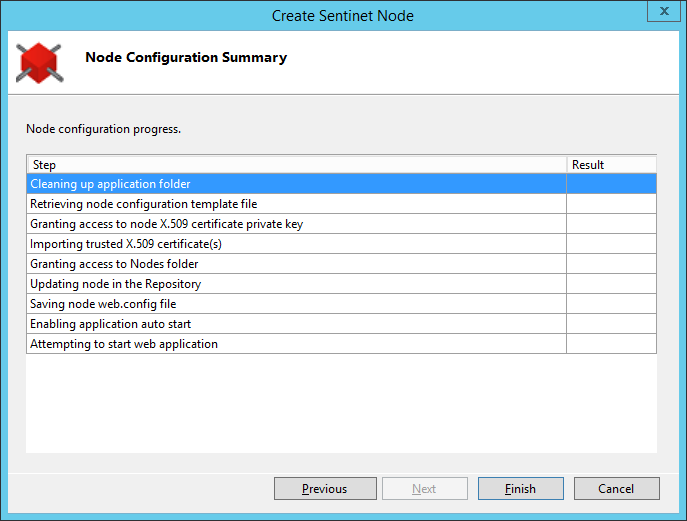687x521 pixels.
Task: Complete the wizard with Finish
Action: (x=521, y=489)
